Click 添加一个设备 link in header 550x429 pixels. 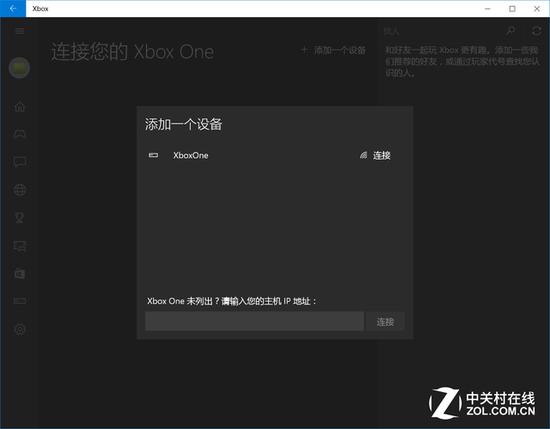334,51
